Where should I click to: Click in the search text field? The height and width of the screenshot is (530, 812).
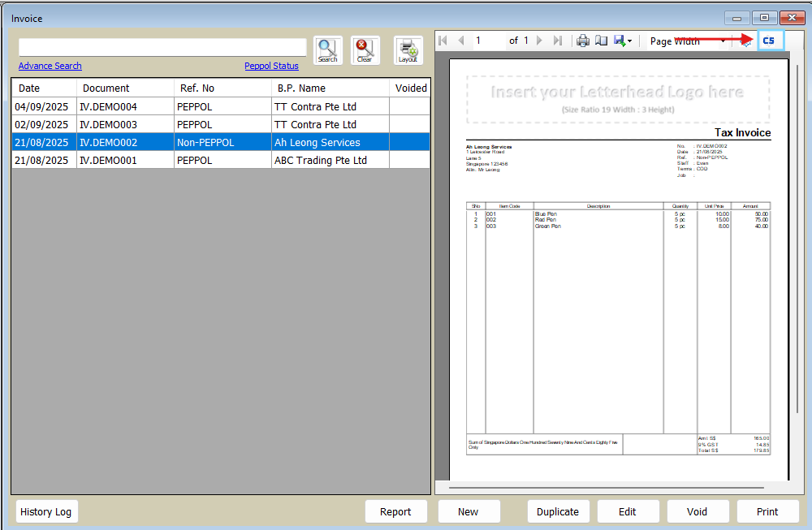coord(162,47)
